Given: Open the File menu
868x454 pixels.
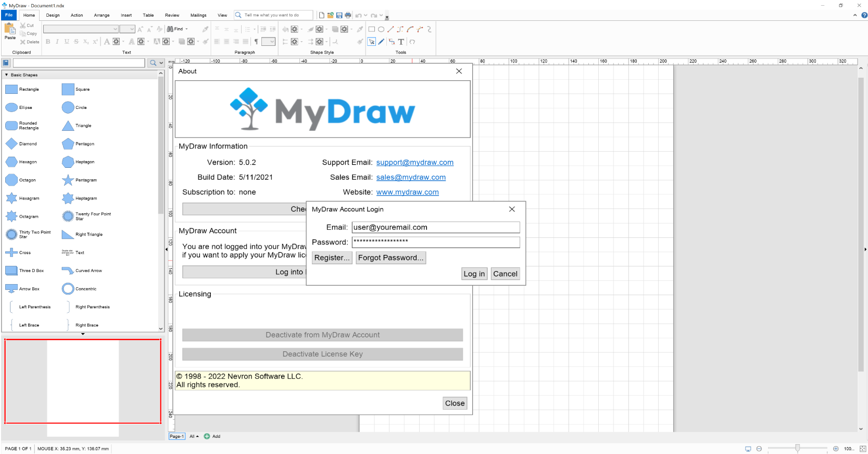Looking at the screenshot, I should point(9,15).
